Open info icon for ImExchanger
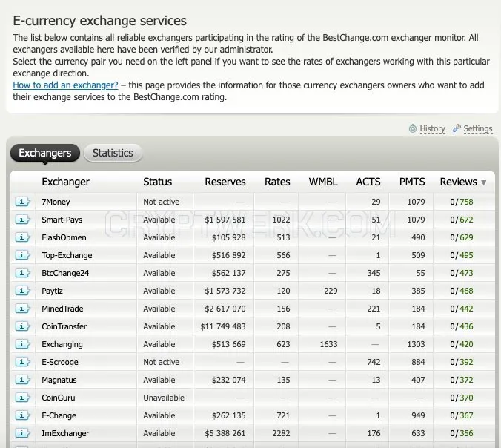Viewport: 501px width, 448px height. click(23, 433)
